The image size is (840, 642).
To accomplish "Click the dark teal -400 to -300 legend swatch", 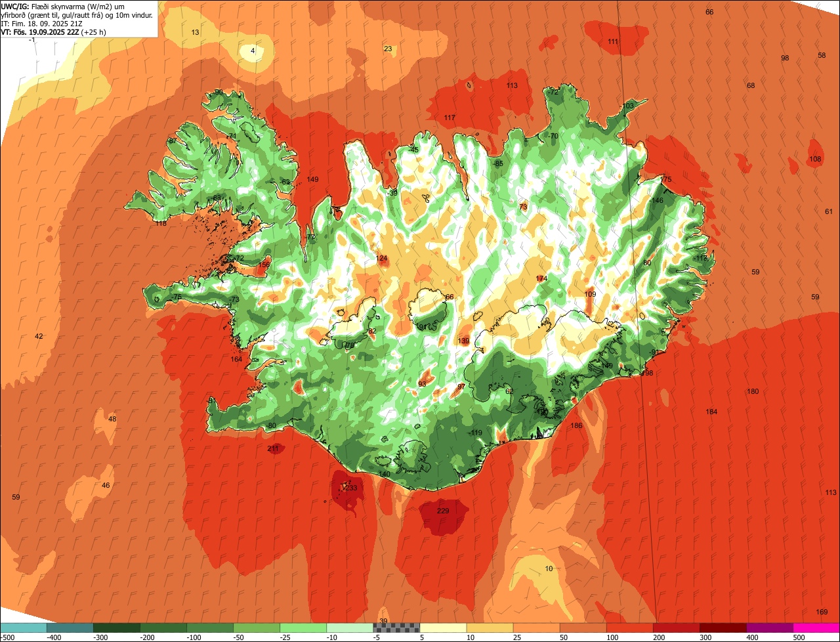I will (x=70, y=628).
